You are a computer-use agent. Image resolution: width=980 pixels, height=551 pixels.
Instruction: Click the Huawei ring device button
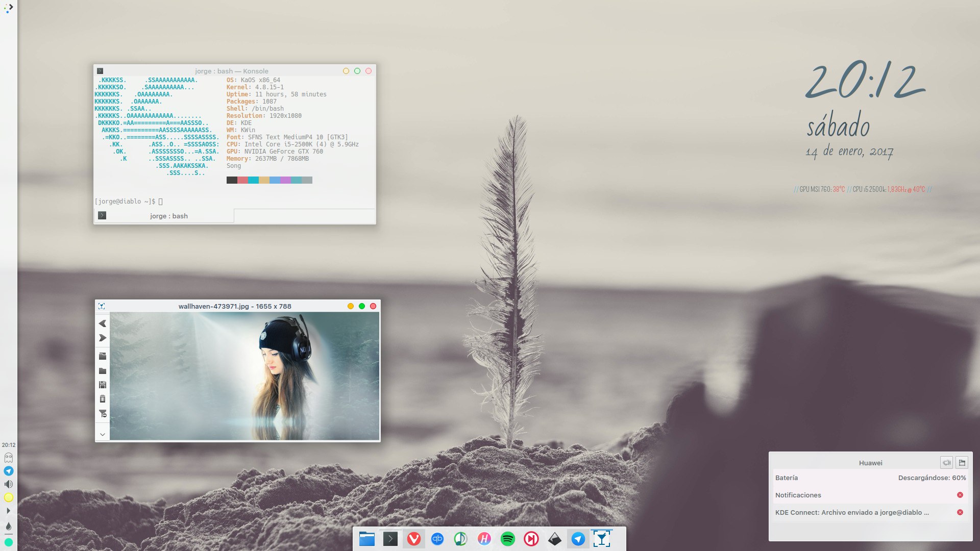947,463
